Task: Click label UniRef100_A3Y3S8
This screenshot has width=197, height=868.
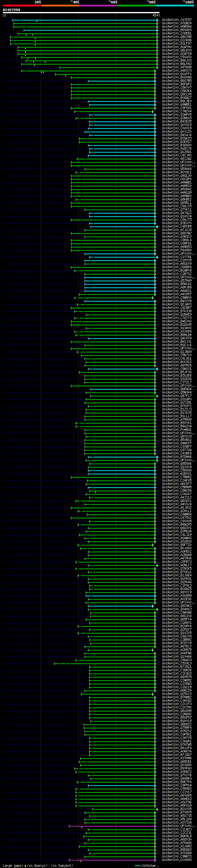Action: tap(176, 822)
